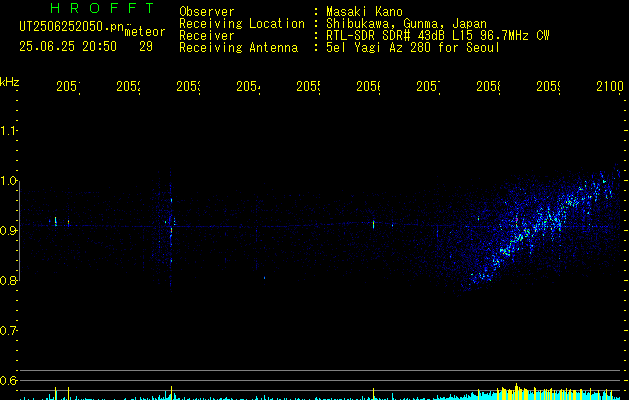Select the RTL-SDR SDR# 43dB receiver details
Screen dimensions: 629x400
click(x=438, y=36)
